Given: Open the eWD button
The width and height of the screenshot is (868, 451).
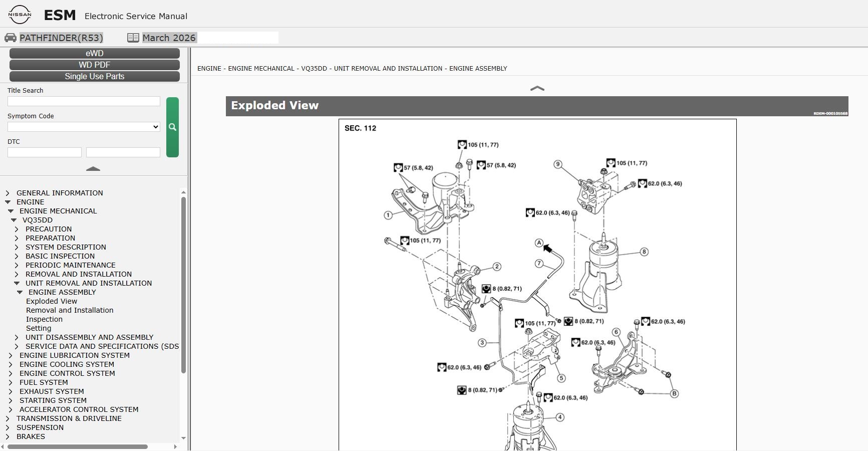Looking at the screenshot, I should tap(95, 53).
